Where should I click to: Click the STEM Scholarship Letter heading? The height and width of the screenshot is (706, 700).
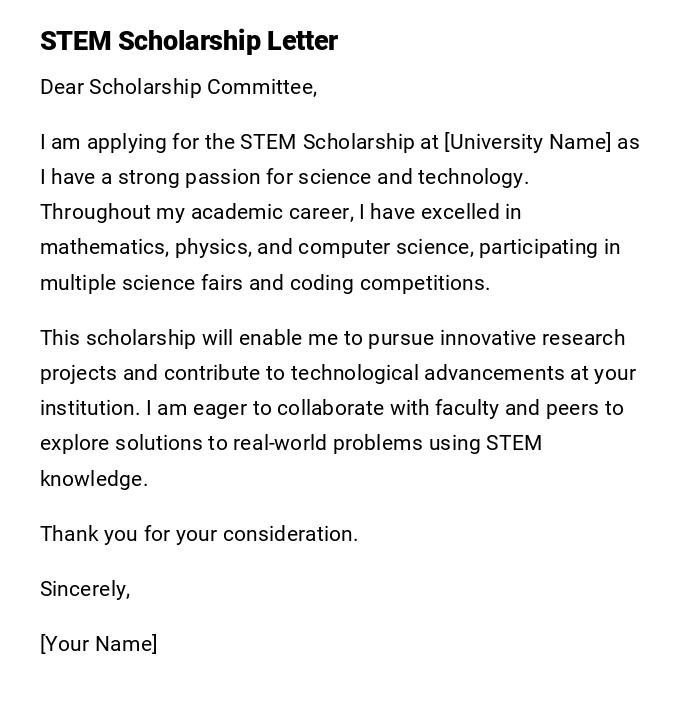tap(189, 41)
